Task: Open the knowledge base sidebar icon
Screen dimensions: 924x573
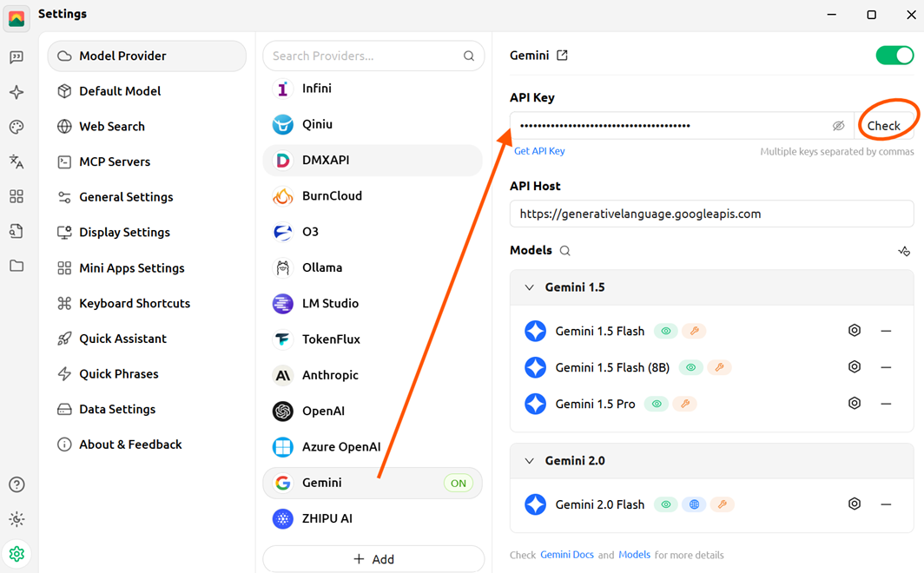Action: click(x=16, y=231)
